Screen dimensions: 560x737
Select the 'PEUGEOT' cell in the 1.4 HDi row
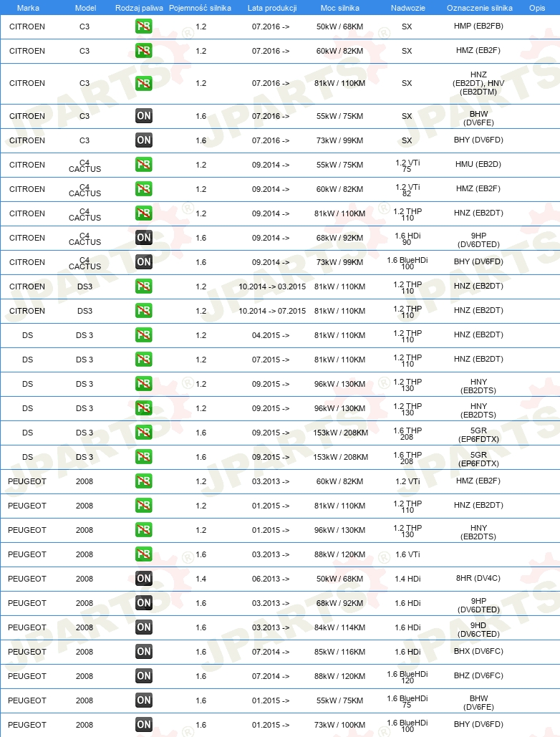(x=27, y=579)
